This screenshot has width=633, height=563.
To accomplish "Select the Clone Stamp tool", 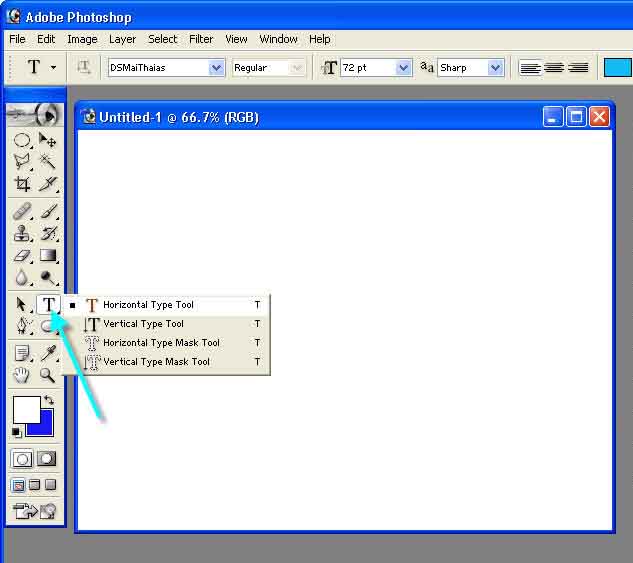I will [x=22, y=233].
